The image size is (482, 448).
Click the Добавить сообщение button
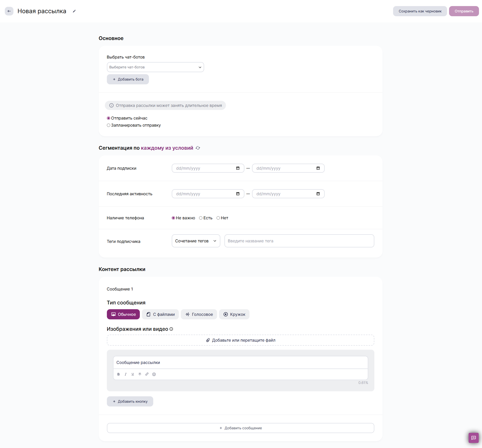click(x=240, y=428)
